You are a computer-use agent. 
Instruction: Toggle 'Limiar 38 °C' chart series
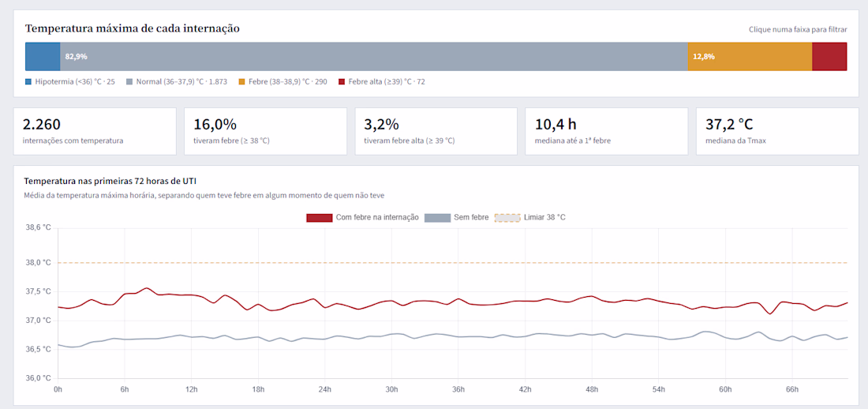[x=529, y=218]
